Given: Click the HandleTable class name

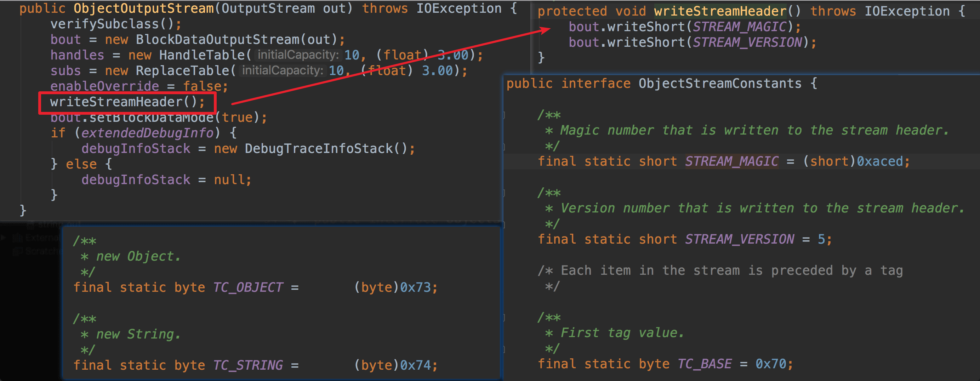Looking at the screenshot, I should tap(202, 55).
